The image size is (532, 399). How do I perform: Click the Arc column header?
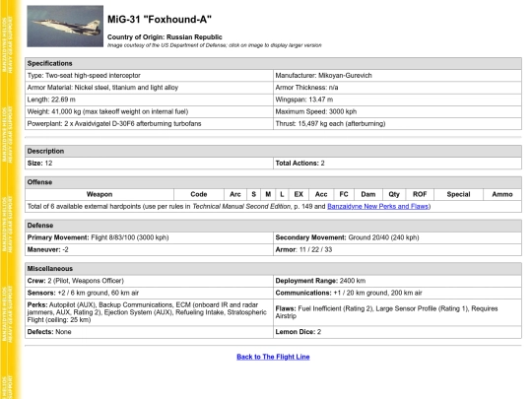pos(235,194)
